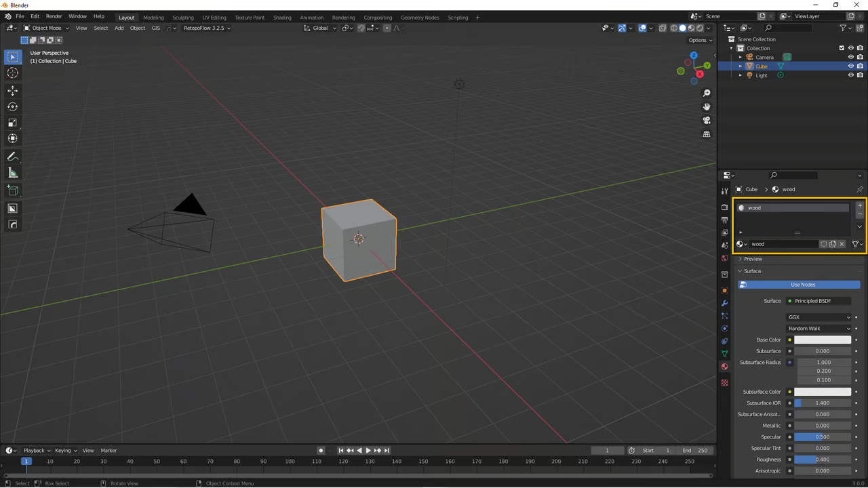The height and width of the screenshot is (488, 868).
Task: Select the Annotate tool
Action: click(12, 157)
